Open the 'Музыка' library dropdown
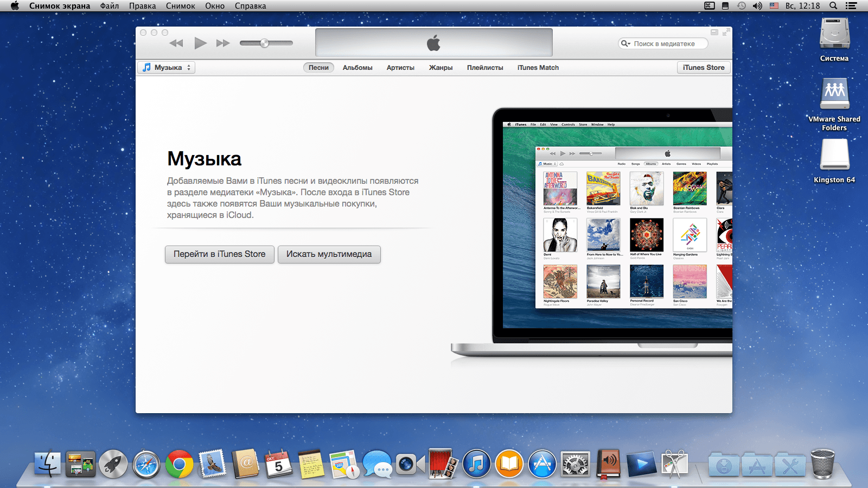 [x=166, y=68]
